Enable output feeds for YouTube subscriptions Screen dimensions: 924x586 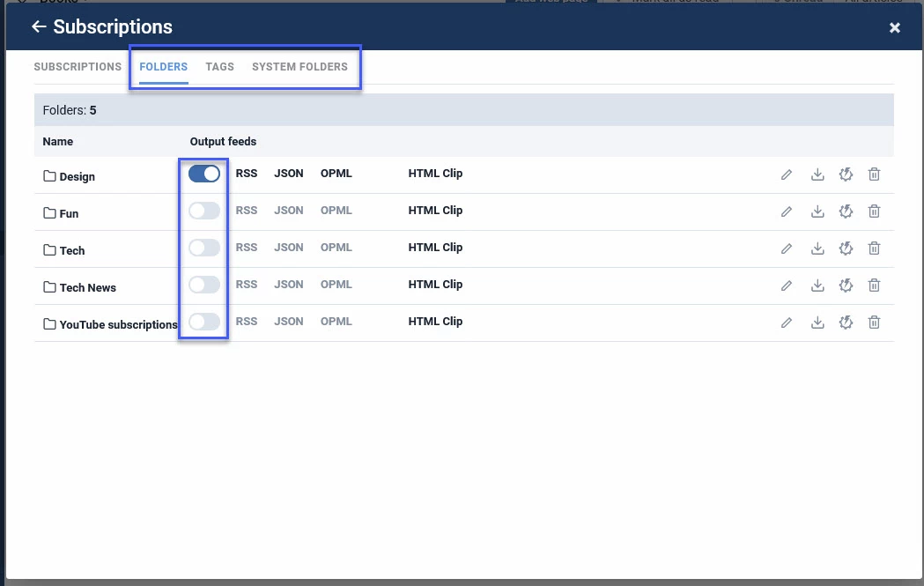pos(203,322)
